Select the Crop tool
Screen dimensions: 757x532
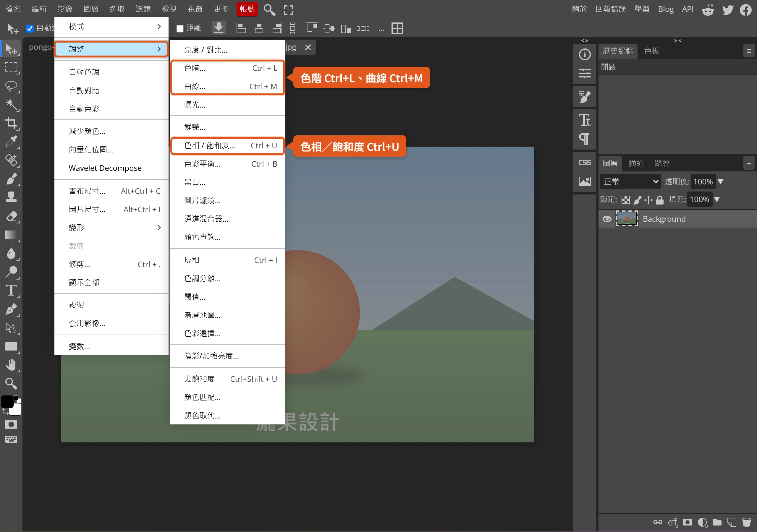pos(12,123)
